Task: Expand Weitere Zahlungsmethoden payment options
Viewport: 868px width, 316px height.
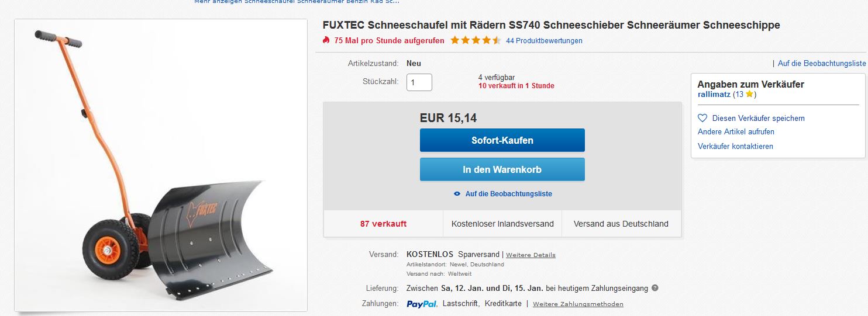Action: click(x=578, y=304)
